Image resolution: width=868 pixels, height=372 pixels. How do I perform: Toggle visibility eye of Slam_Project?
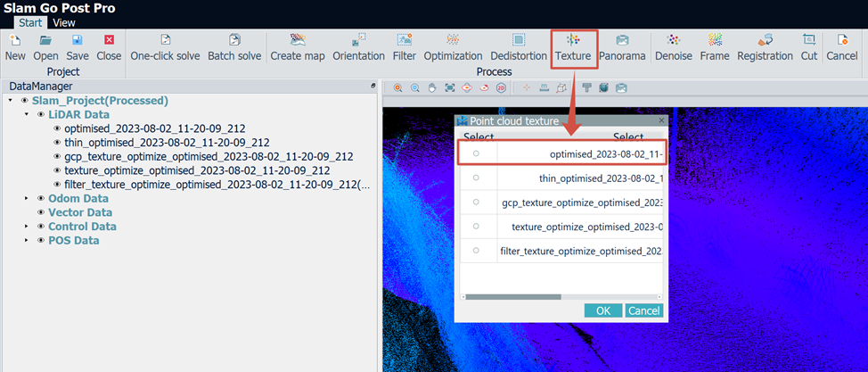coord(24,101)
